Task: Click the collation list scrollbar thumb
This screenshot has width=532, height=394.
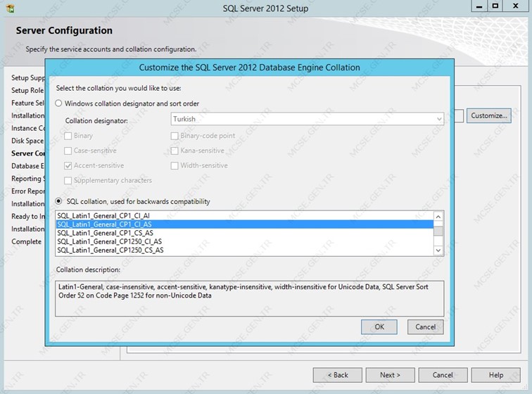Action: click(438, 231)
